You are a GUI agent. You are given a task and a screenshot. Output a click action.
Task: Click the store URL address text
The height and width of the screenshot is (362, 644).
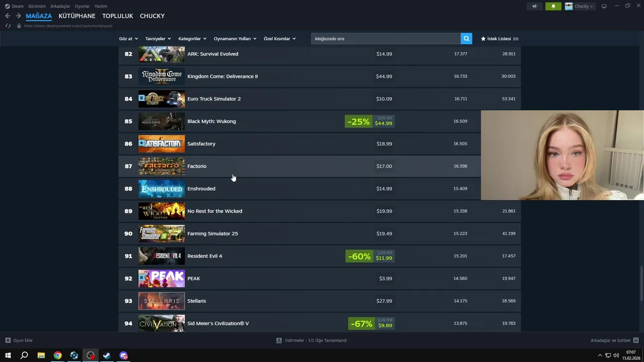click(68, 26)
